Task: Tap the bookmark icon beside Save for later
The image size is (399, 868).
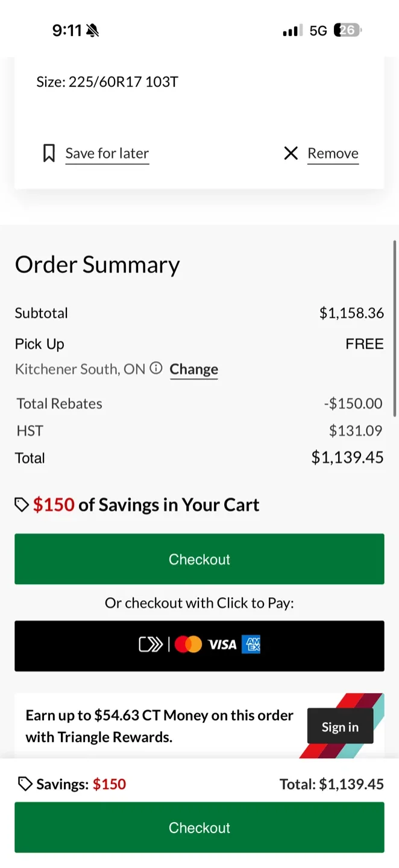Action: (49, 153)
